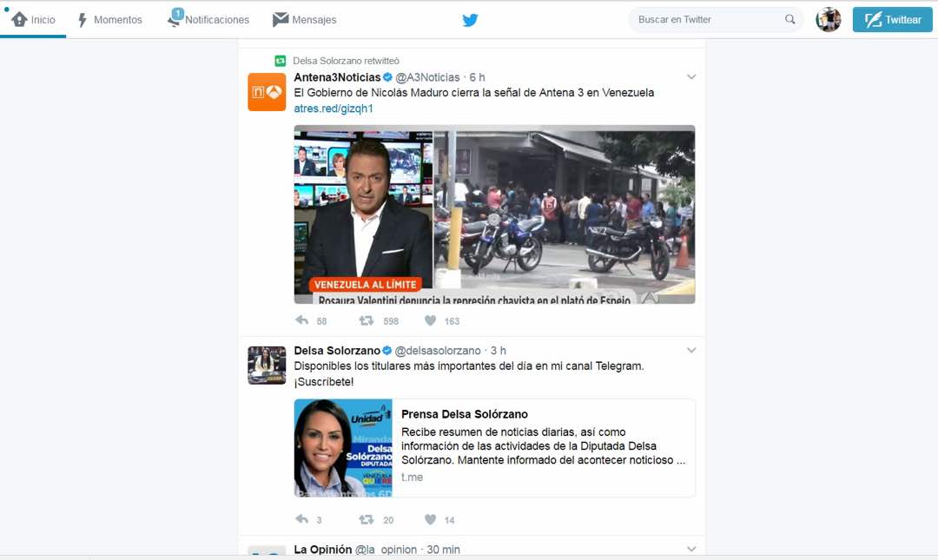This screenshot has width=938, height=560.
Task: Open the Delsa Solorzano account name
Action: pos(337,351)
